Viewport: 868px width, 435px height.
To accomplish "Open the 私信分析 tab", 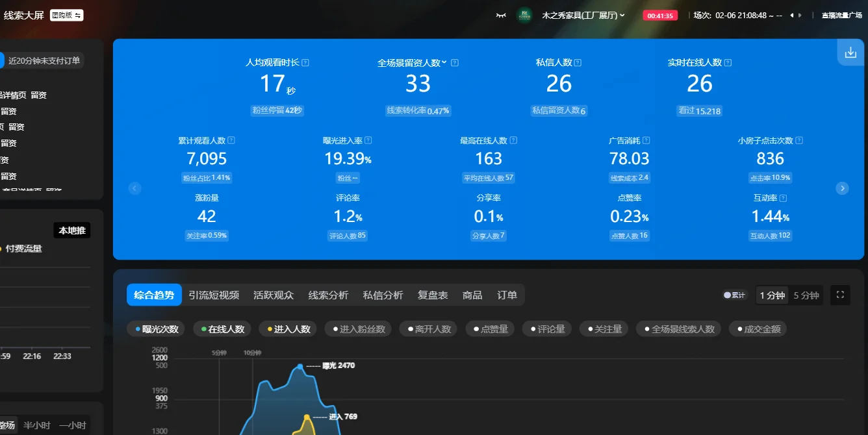I will [x=383, y=295].
